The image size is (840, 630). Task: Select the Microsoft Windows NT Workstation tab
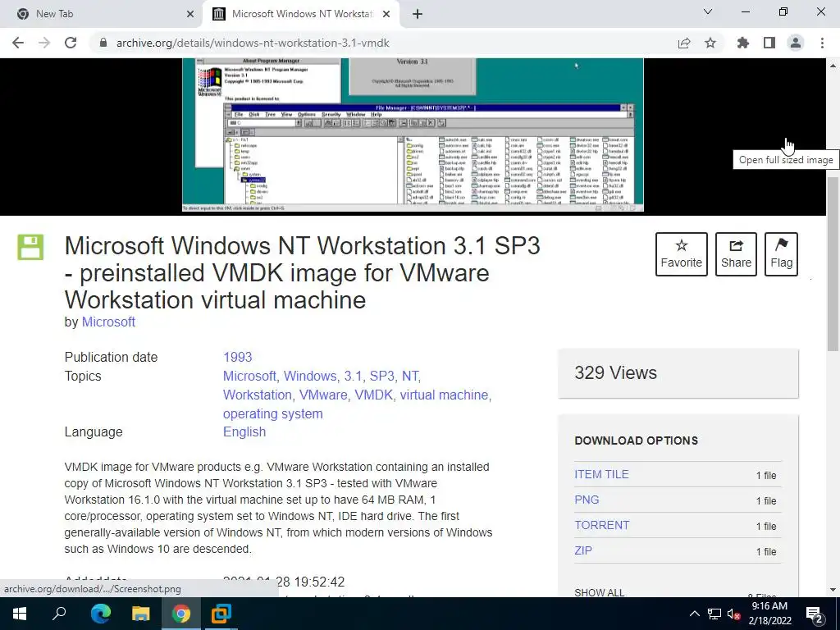click(301, 14)
